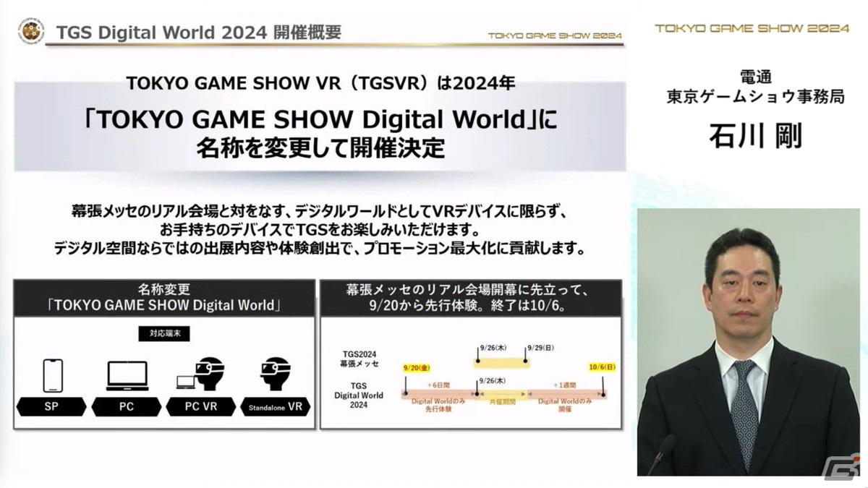Click the line お手持ちのデバイスでTGSをお楽しみいただけます

[x=318, y=230]
